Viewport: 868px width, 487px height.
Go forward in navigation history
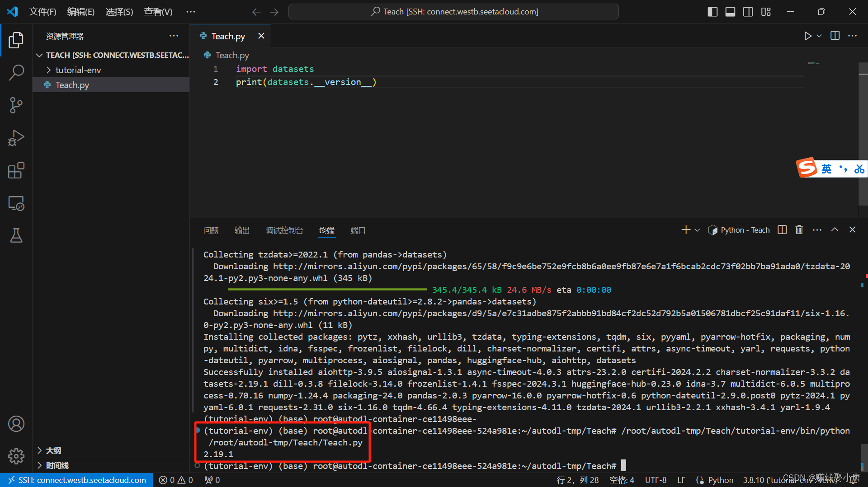(x=274, y=12)
